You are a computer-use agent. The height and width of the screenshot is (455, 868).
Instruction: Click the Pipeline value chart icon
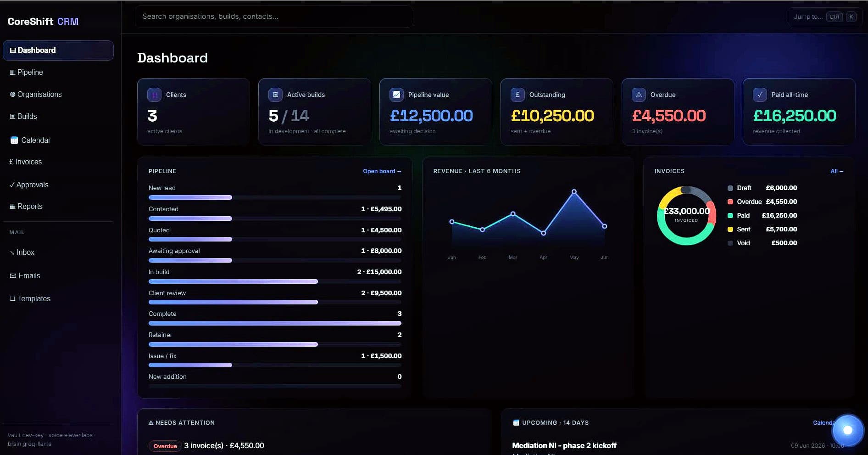pyautogui.click(x=396, y=95)
